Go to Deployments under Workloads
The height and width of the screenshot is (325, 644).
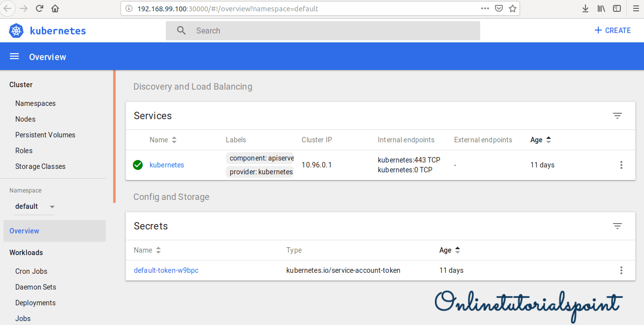[x=35, y=303]
